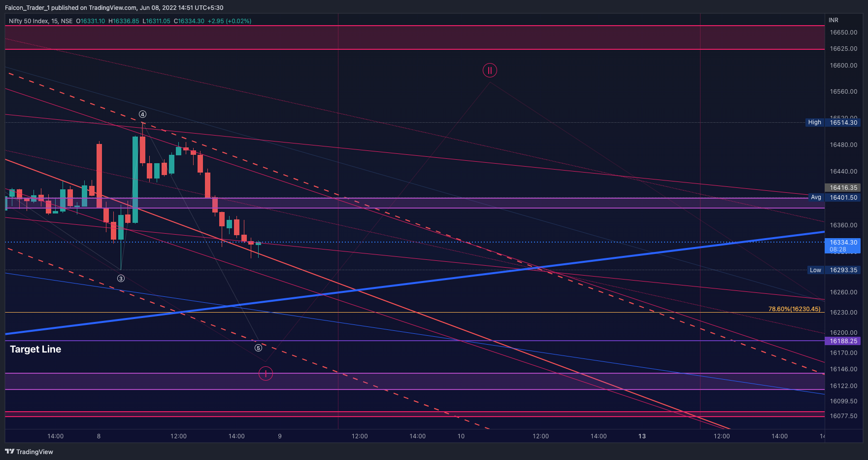Select the circled wave 3 marker
Screen dimensions: 868x460
(121, 279)
